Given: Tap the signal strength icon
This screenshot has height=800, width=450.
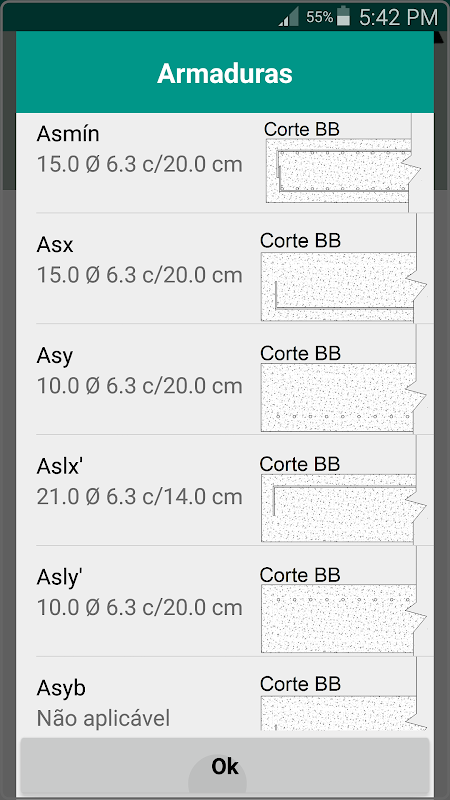Looking at the screenshot, I should (x=289, y=16).
